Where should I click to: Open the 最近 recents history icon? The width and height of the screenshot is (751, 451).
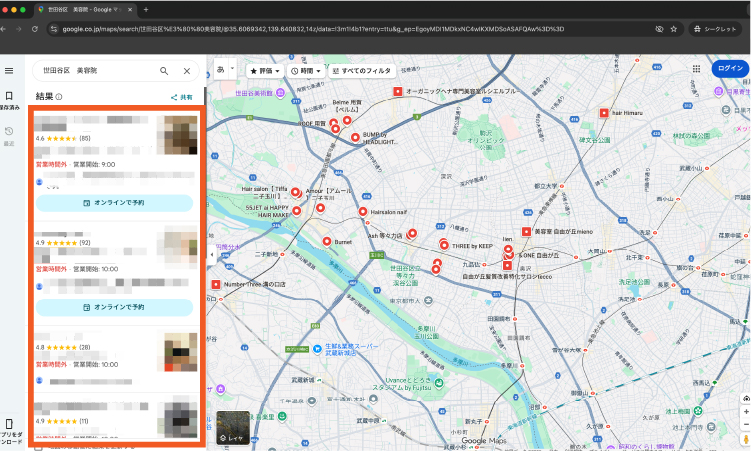tap(9, 134)
